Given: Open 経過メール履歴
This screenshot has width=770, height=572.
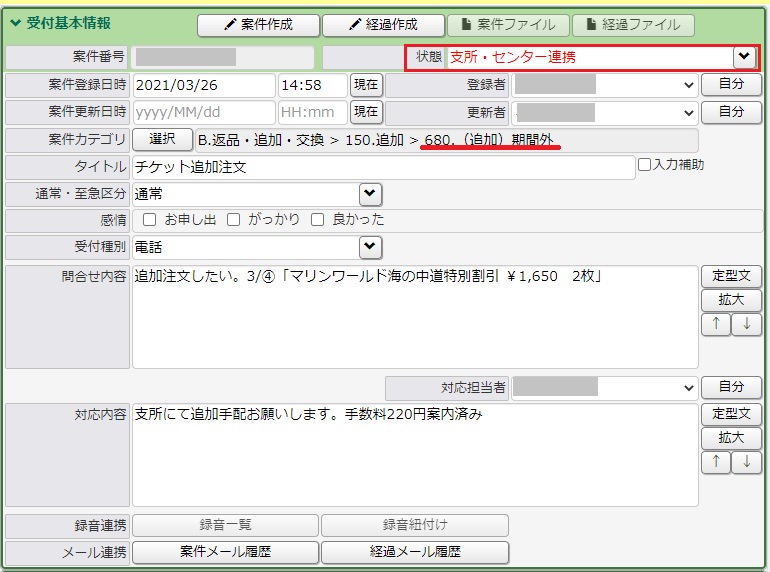Looking at the screenshot, I should (415, 552).
